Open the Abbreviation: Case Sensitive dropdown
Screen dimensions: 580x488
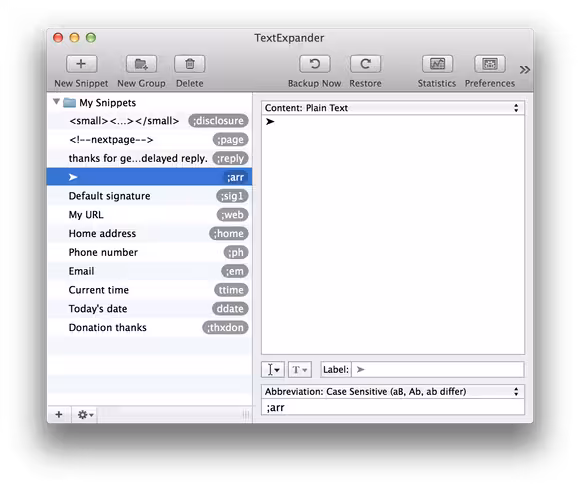tap(393, 391)
